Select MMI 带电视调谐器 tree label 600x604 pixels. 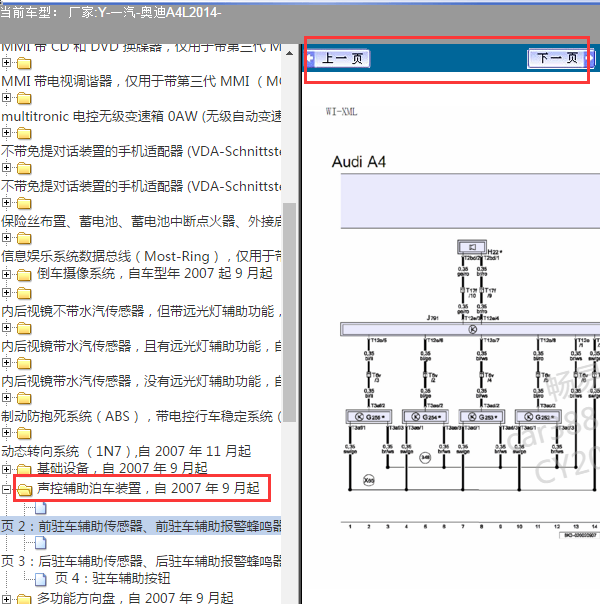(141, 81)
